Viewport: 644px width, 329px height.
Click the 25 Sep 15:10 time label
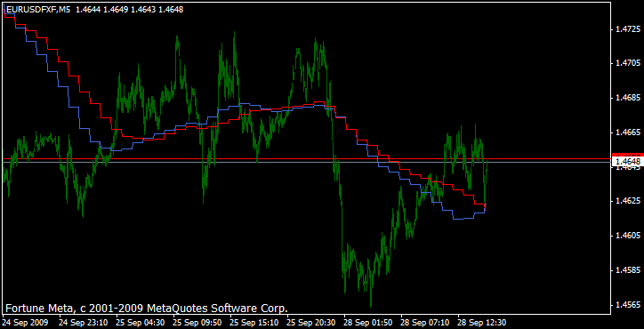tap(254, 322)
